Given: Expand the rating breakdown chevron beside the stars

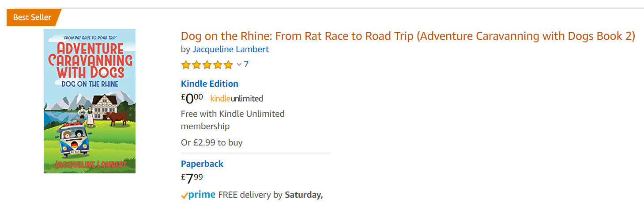Looking at the screenshot, I should [239, 65].
